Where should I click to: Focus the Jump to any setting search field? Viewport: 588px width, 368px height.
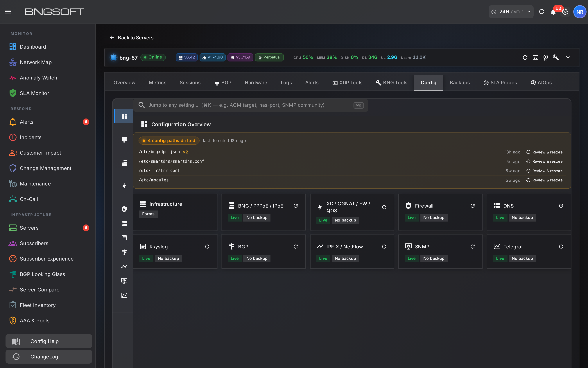pyautogui.click(x=251, y=105)
